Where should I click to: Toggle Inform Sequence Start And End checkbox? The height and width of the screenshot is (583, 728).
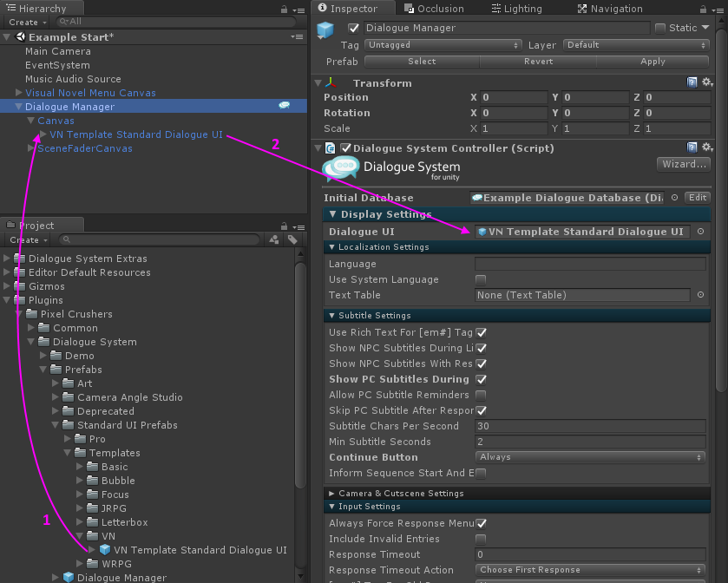click(481, 474)
